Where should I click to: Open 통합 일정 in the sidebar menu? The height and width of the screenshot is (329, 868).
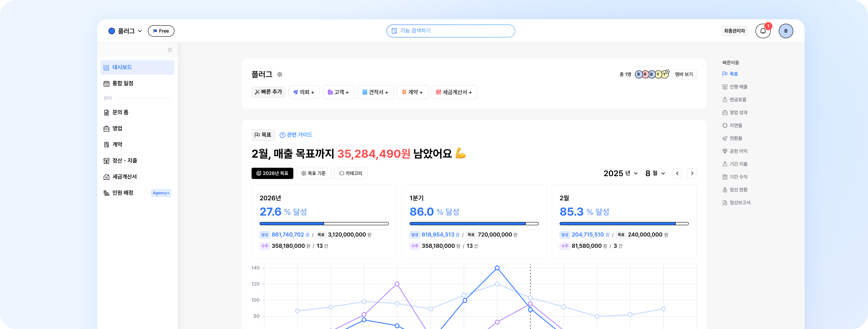137,84
